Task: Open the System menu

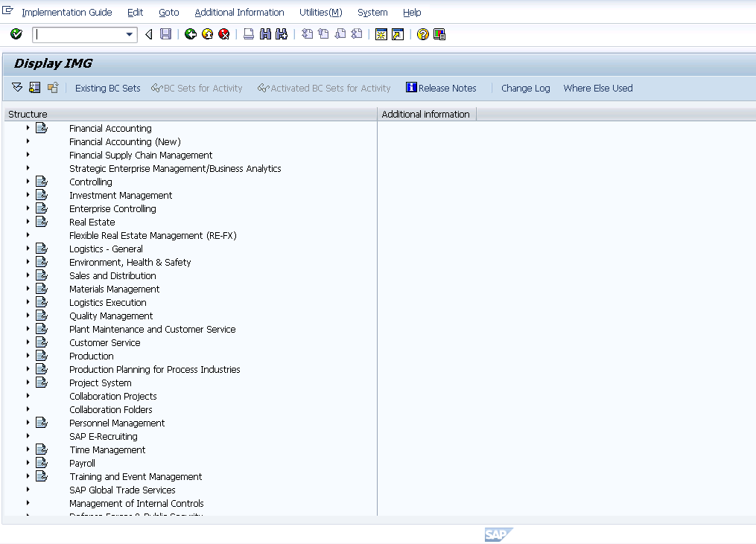Action: pyautogui.click(x=372, y=12)
